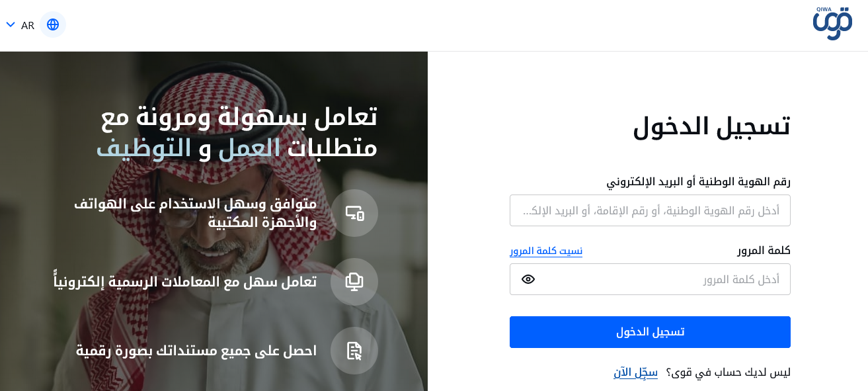Show password using the eye icon
The image size is (868, 391).
528,279
